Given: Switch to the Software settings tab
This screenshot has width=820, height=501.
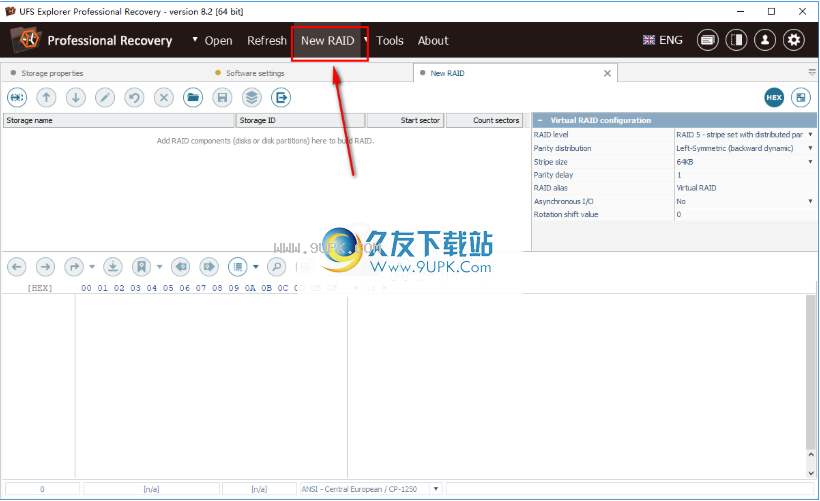Looking at the screenshot, I should tap(255, 73).
